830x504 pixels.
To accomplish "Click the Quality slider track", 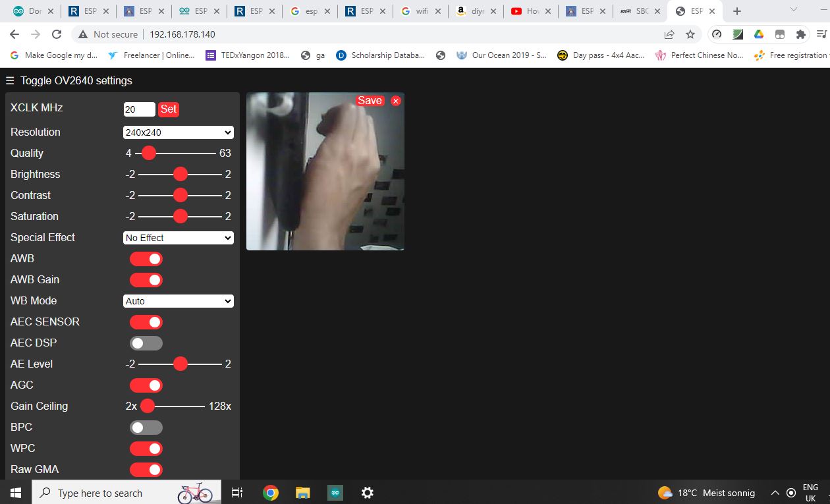I will pyautogui.click(x=184, y=154).
